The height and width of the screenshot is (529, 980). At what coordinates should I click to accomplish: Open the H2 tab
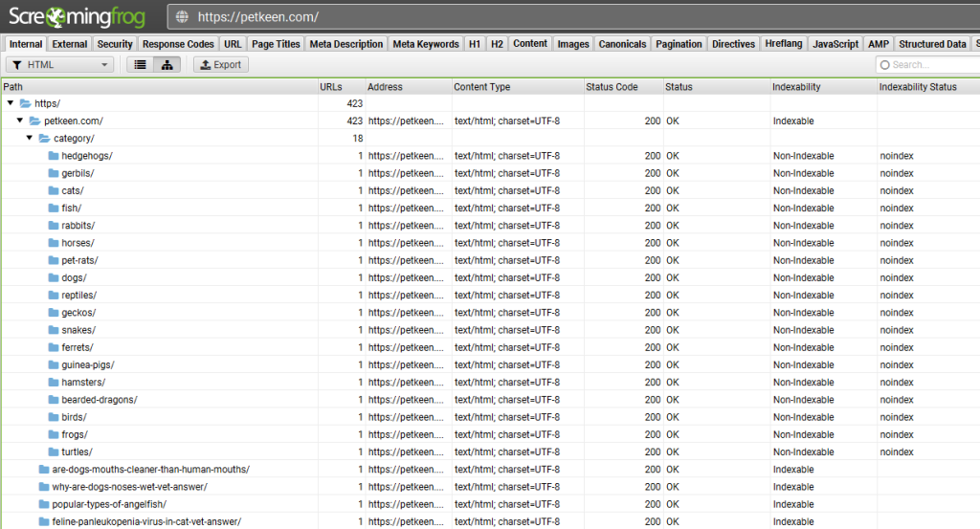coord(497,44)
